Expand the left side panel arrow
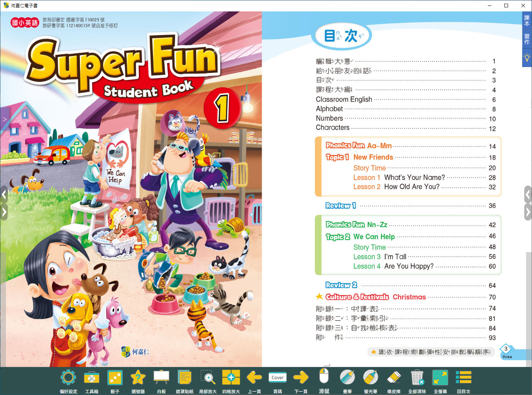The width and height of the screenshot is (532, 395). click(4, 119)
